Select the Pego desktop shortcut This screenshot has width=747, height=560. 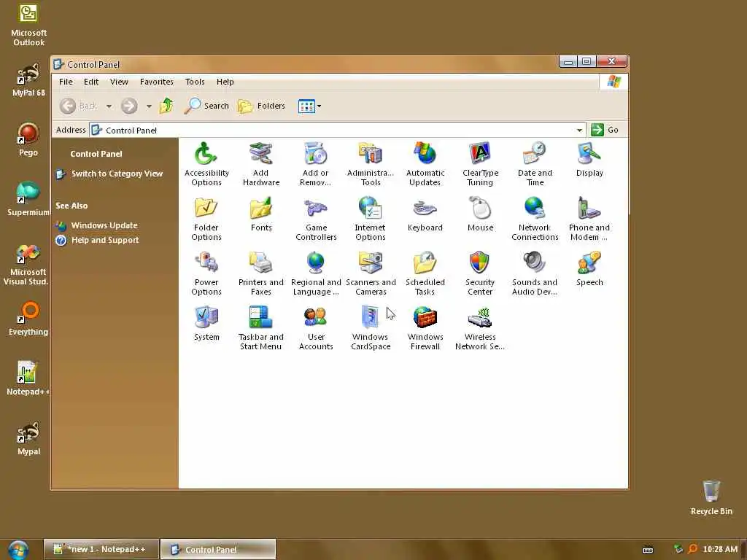28,139
